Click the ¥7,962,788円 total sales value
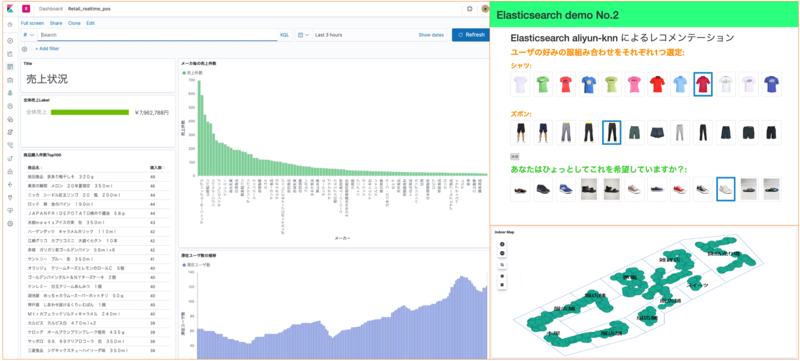This screenshot has height=361, width=800. pos(152,112)
